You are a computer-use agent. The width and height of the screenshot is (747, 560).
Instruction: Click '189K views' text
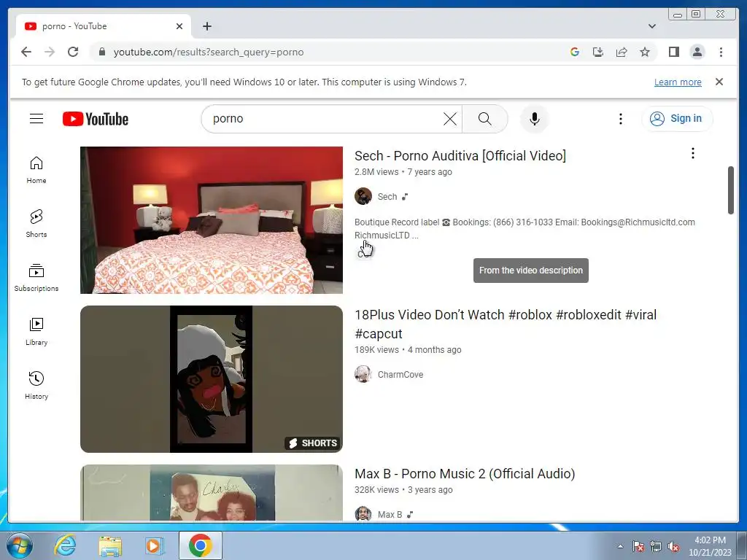pos(376,350)
